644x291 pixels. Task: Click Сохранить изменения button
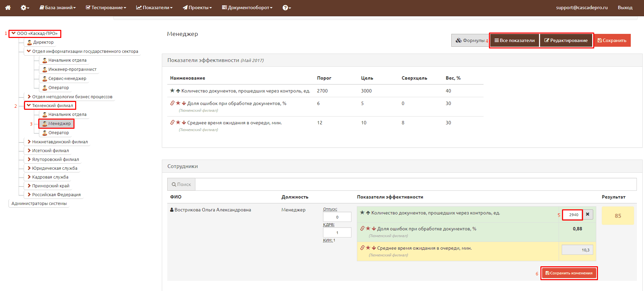569,273
